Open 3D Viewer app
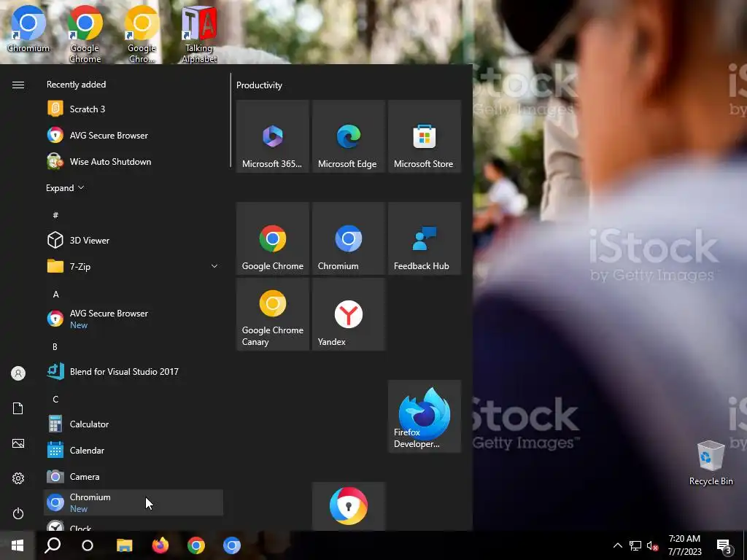 [x=133, y=241]
